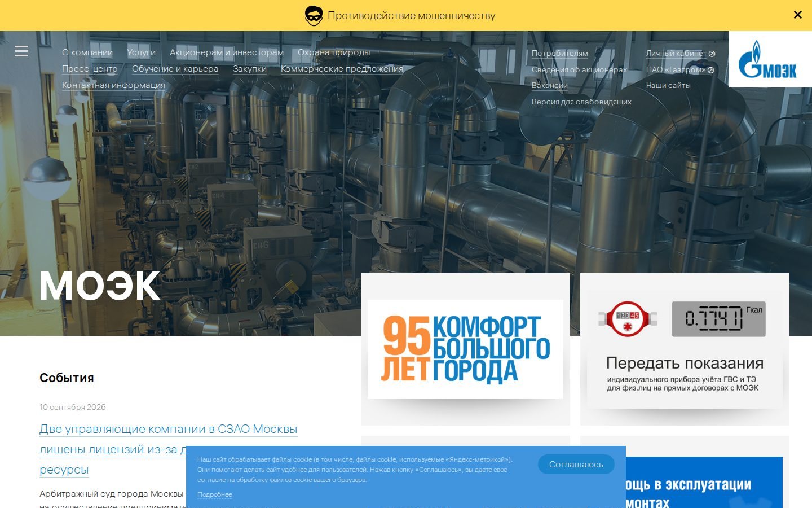Viewport: 812px width, 508px height.
Task: Click the masked fraudster icon in banner
Action: coord(314,16)
